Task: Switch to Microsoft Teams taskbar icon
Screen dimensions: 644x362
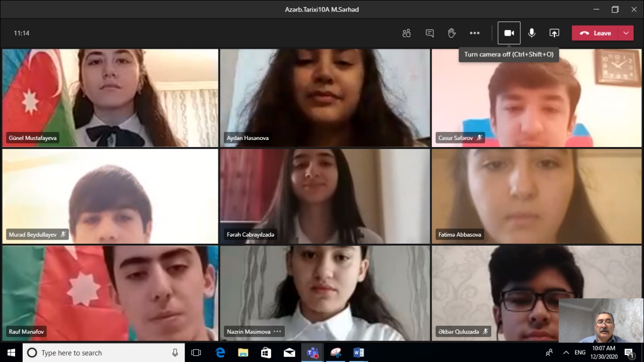Action: pyautogui.click(x=312, y=352)
